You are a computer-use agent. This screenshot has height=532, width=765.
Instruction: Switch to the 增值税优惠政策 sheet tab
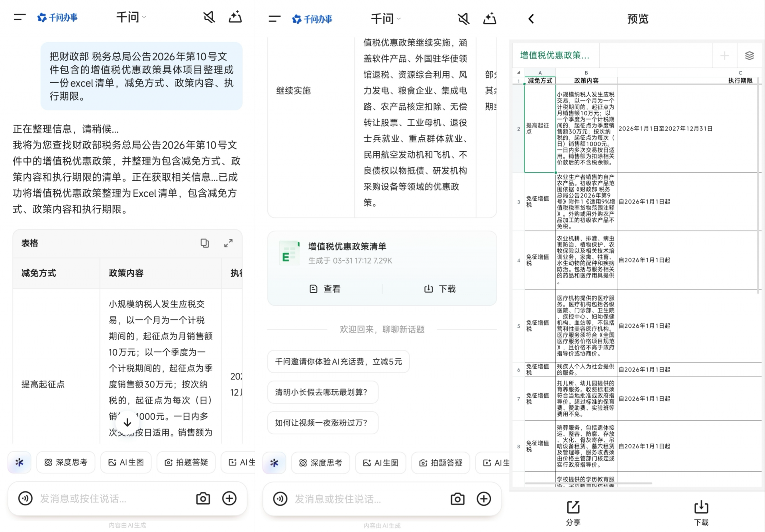click(555, 55)
